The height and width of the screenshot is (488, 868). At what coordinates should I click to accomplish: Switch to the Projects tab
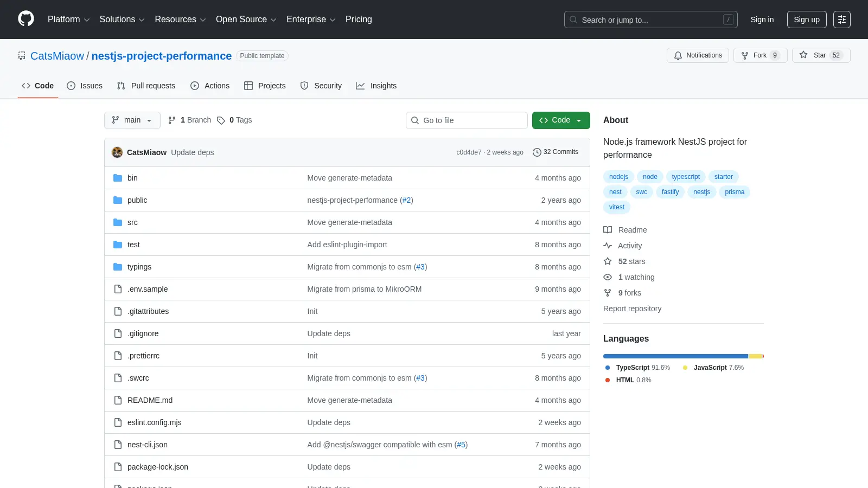pyautogui.click(x=265, y=86)
